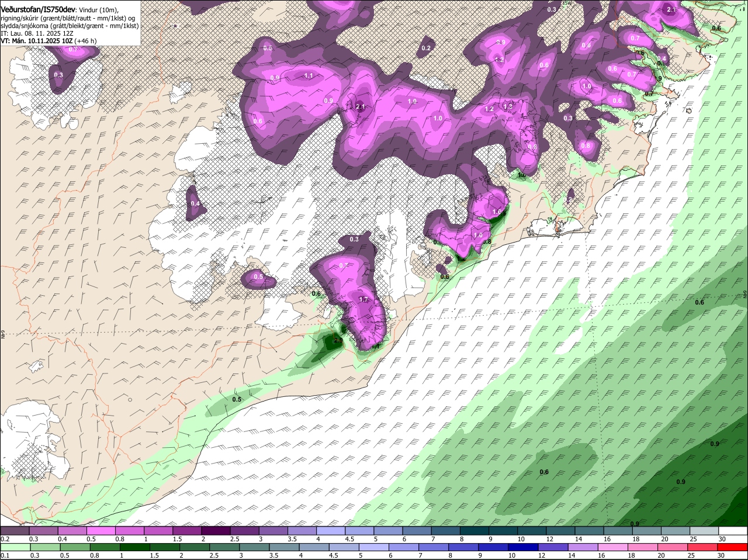This screenshot has height=560, width=748.
Task: Pick the snow scale 8 dark teal swatch
Action: pos(475,531)
